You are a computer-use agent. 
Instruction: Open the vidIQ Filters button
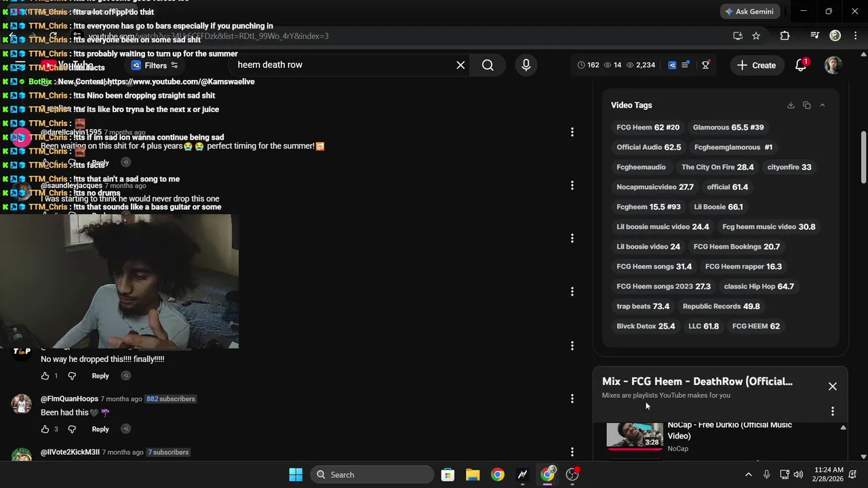click(x=155, y=65)
